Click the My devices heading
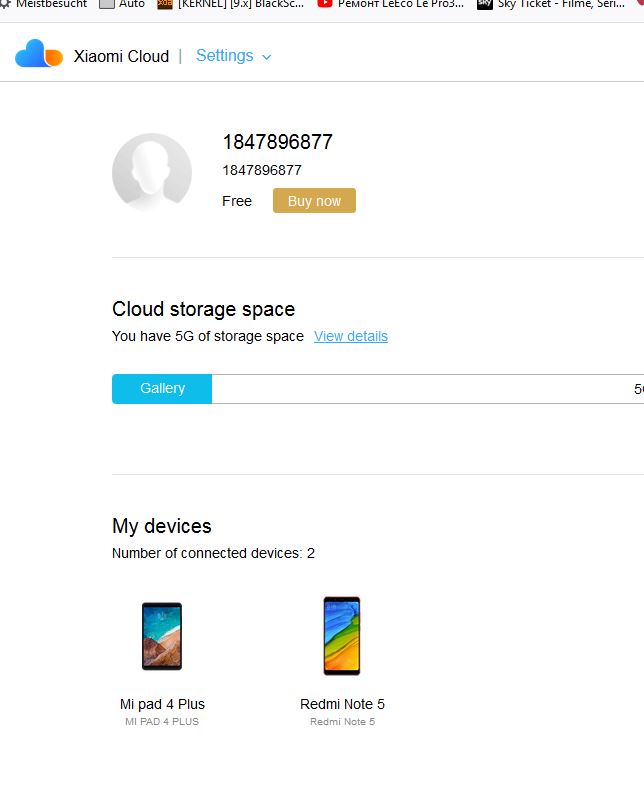 tap(162, 526)
